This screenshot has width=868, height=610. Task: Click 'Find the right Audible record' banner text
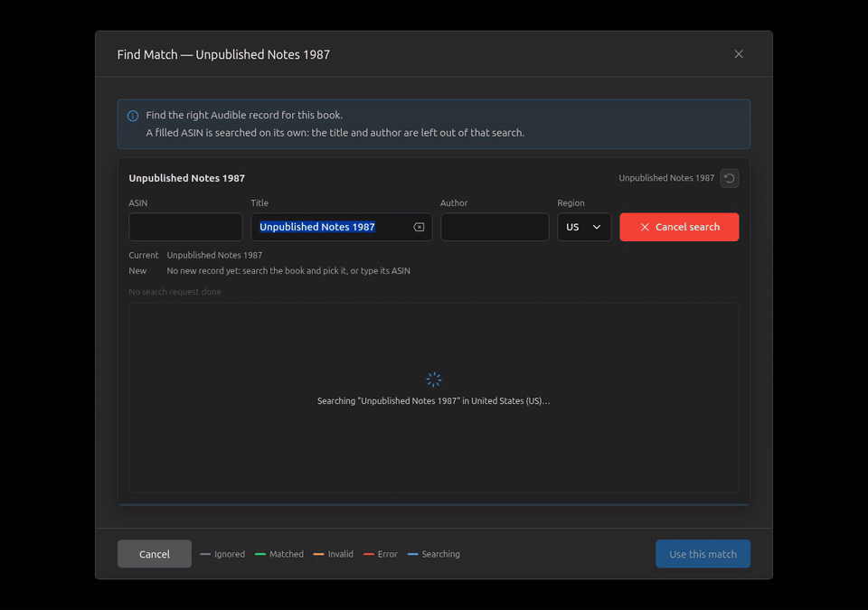(244, 115)
